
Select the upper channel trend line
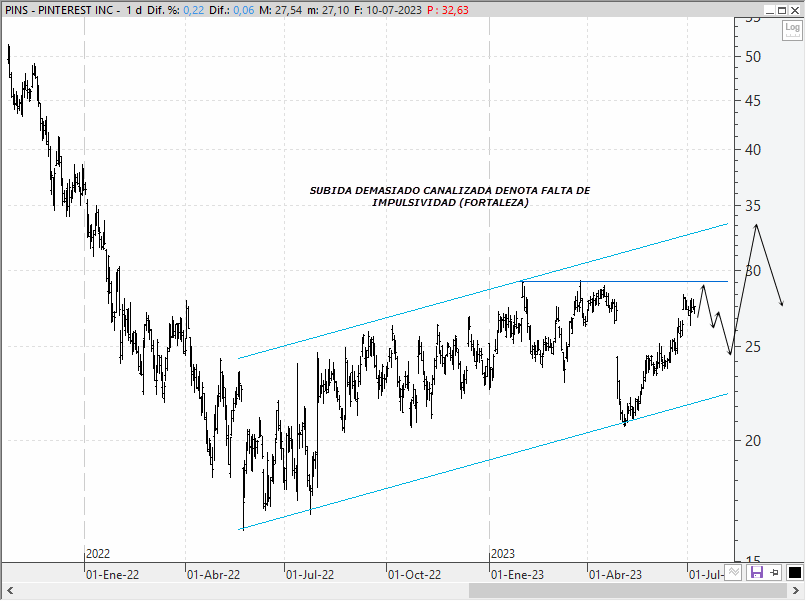pos(483,291)
